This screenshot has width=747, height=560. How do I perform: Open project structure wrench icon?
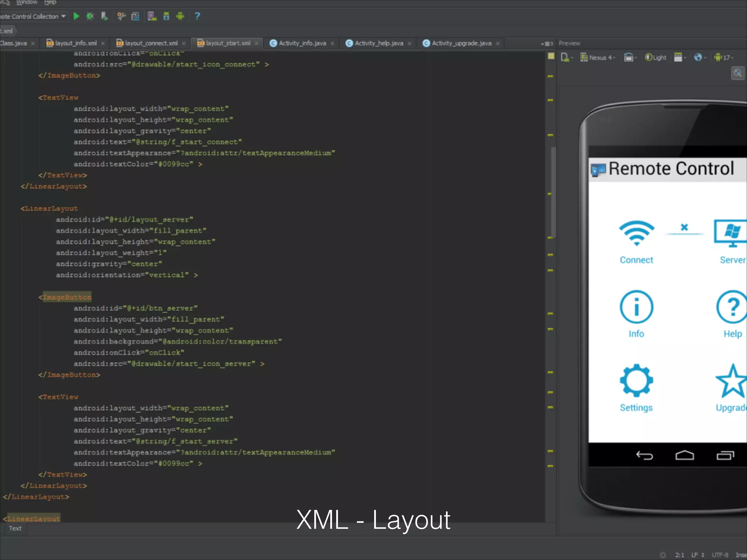(x=121, y=16)
